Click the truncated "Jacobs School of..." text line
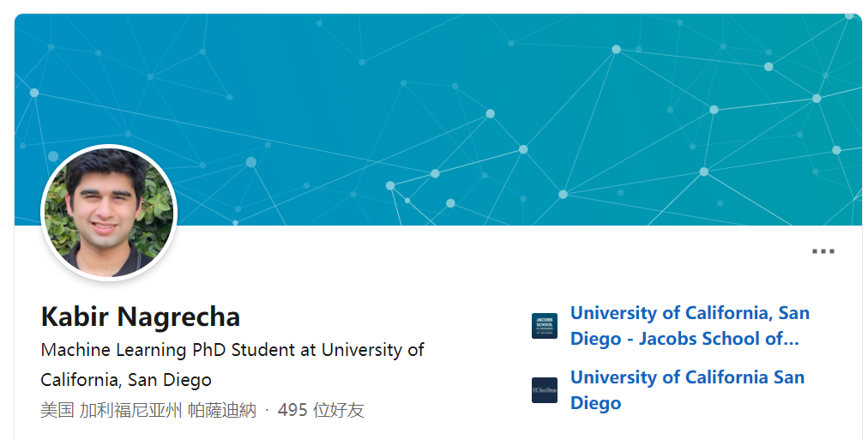The height and width of the screenshot is (440, 868). 684,339
